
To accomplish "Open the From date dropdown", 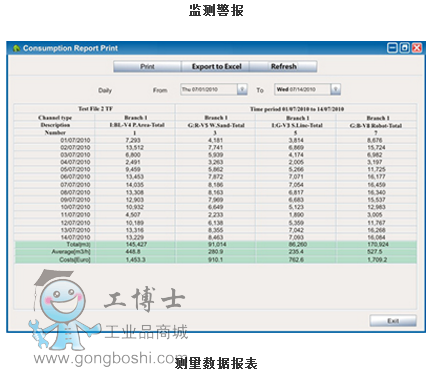I will click(242, 89).
